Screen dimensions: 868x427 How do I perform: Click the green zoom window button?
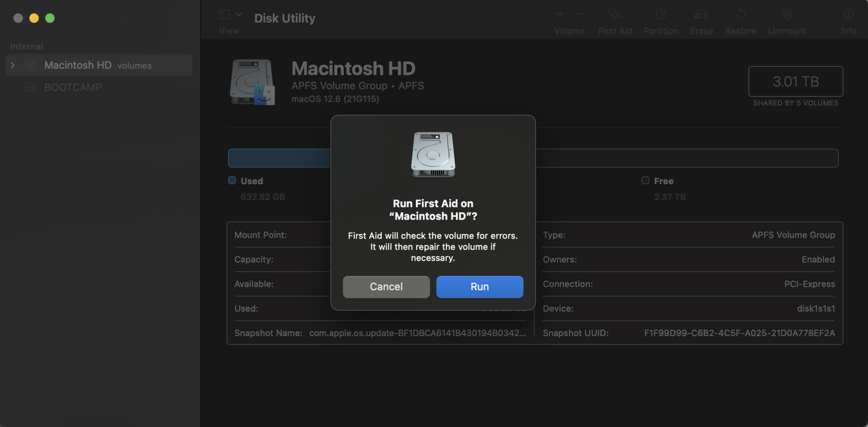(x=50, y=18)
